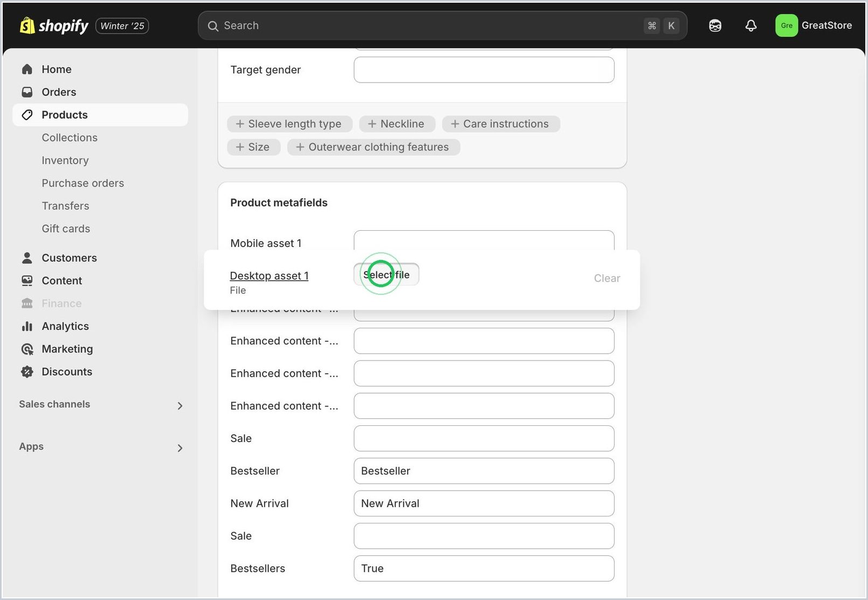Focus the top Search field
The height and width of the screenshot is (600, 868).
click(x=443, y=26)
